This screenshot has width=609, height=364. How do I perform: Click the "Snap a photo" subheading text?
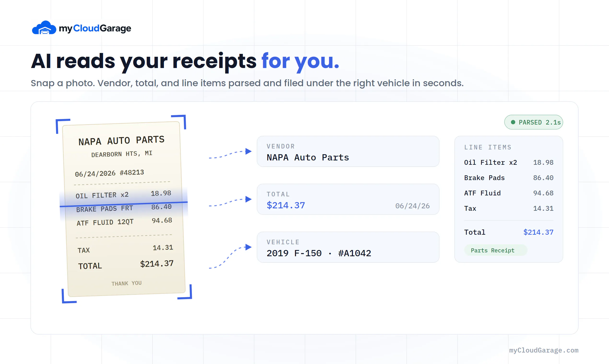coord(247,83)
